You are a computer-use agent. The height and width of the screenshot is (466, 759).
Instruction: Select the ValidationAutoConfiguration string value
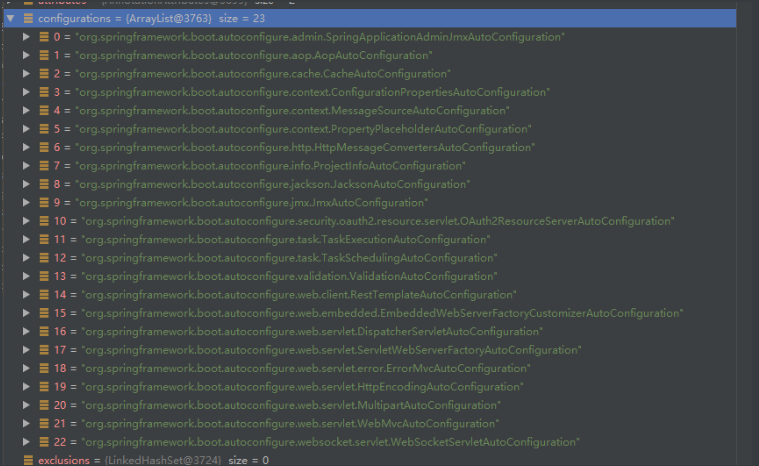[x=289, y=276]
